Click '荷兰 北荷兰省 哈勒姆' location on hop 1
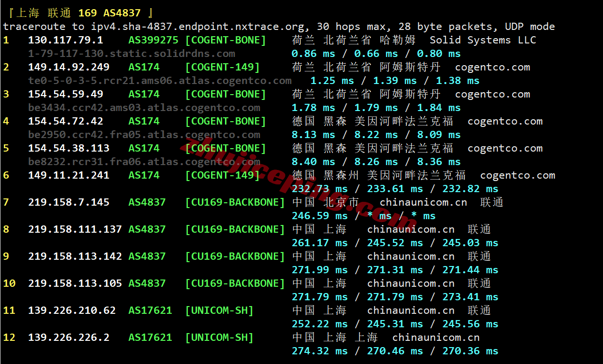Image resolution: width=603 pixels, height=364 pixels. pyautogui.click(x=354, y=40)
